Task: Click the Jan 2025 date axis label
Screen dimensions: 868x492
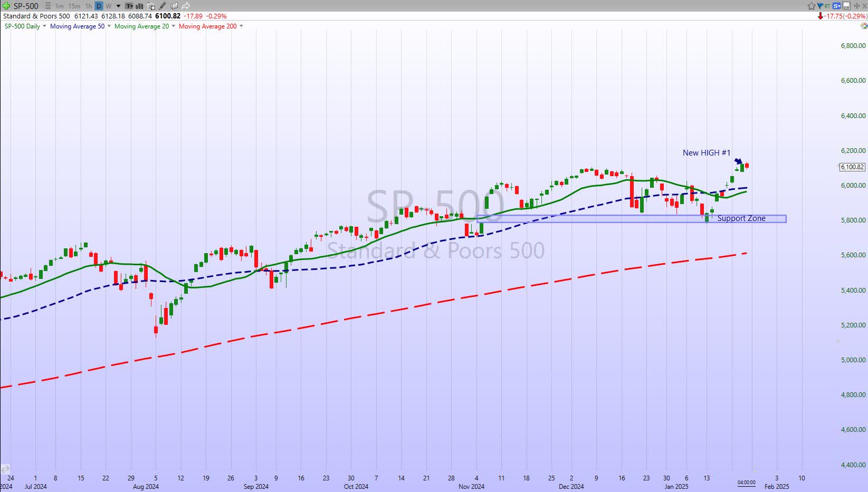Action: click(676, 487)
